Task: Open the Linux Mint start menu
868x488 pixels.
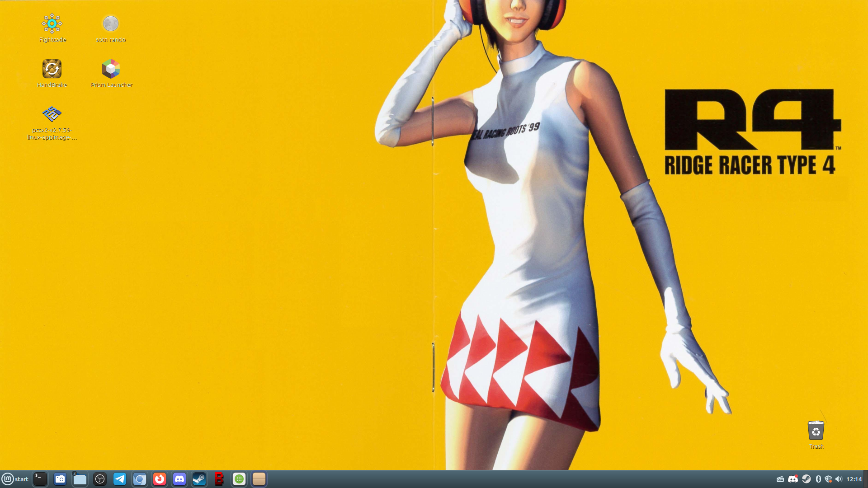Action: [x=14, y=479]
